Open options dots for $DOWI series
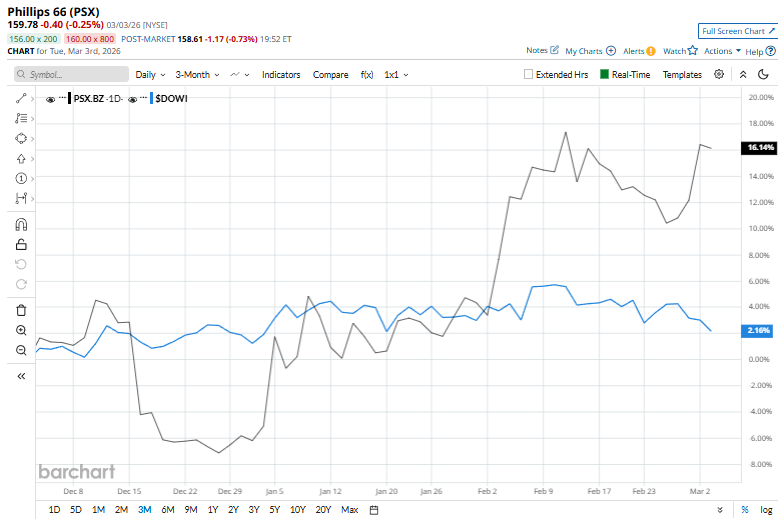The image size is (778, 522). 143,98
